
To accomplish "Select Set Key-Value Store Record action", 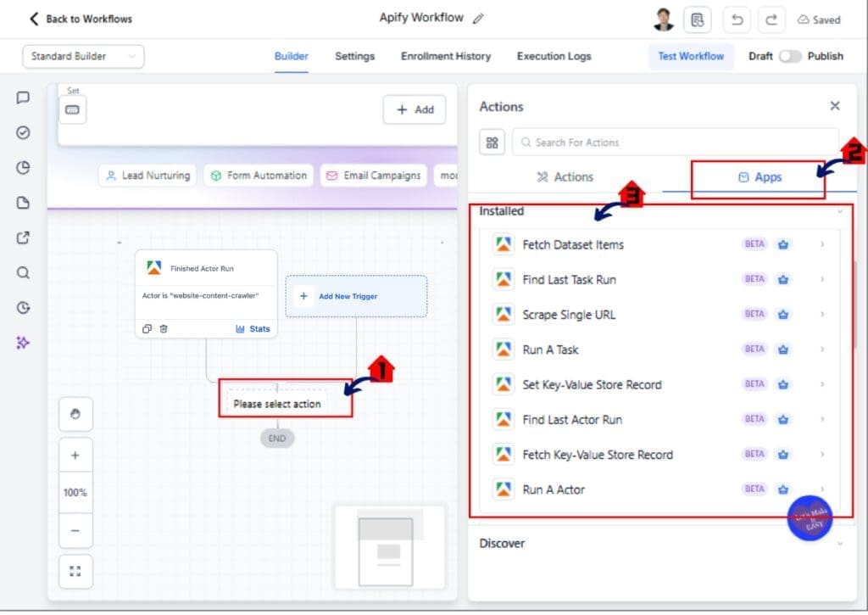I will coord(659,384).
